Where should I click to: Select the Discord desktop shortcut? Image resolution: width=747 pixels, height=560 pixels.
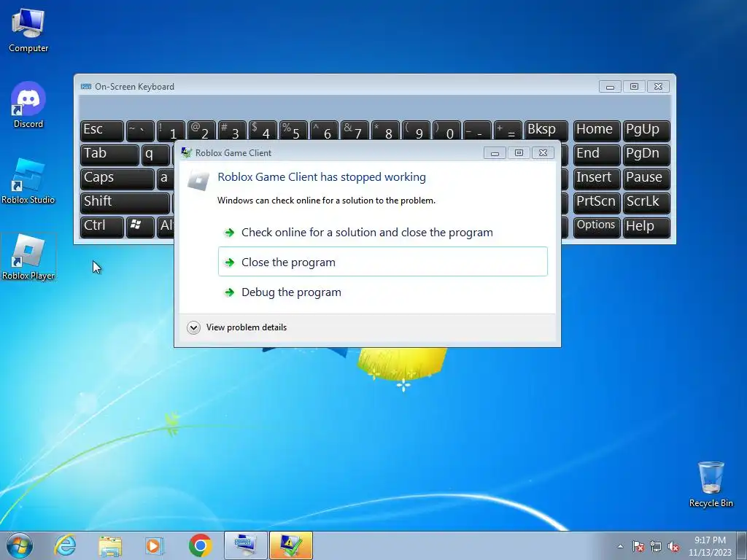(x=28, y=105)
